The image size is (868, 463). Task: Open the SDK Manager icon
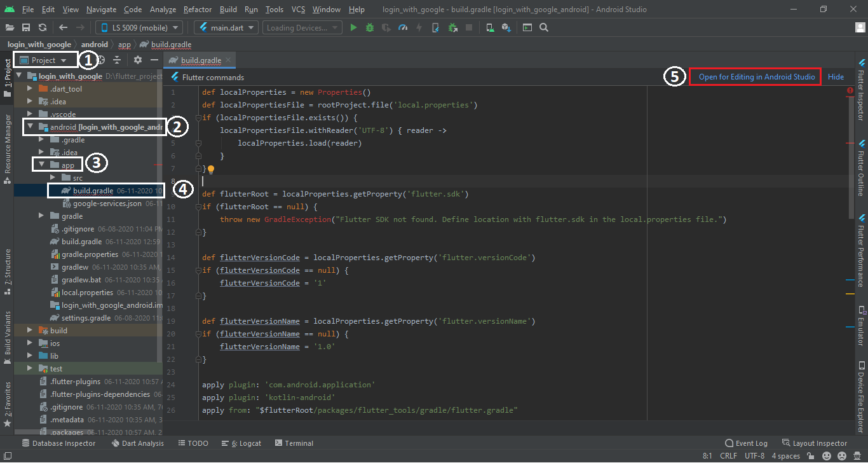(x=506, y=27)
